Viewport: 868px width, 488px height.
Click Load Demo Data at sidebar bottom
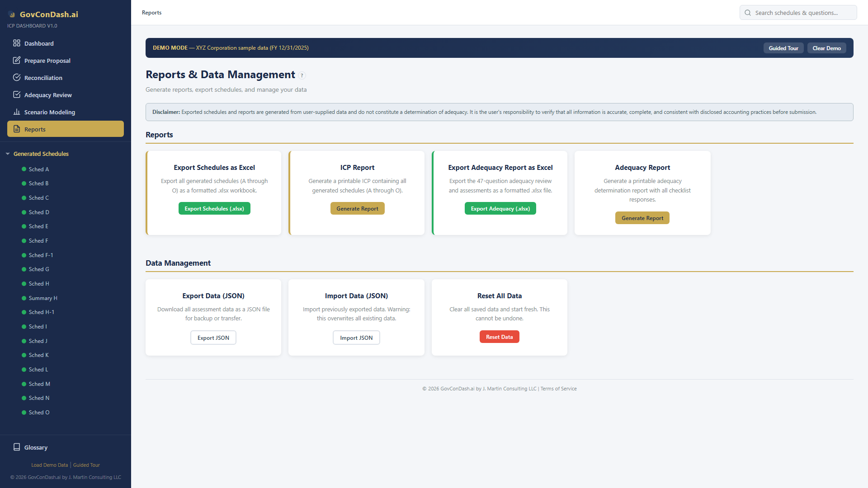click(49, 465)
